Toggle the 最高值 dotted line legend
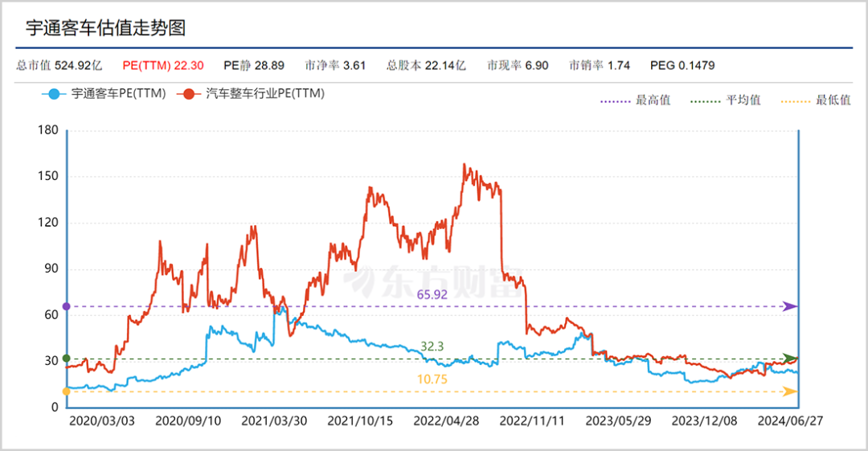 (x=635, y=100)
